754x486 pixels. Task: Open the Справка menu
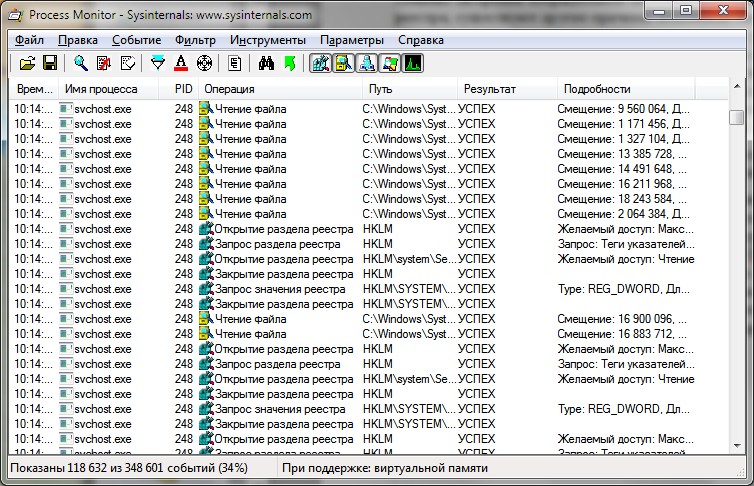(421, 40)
